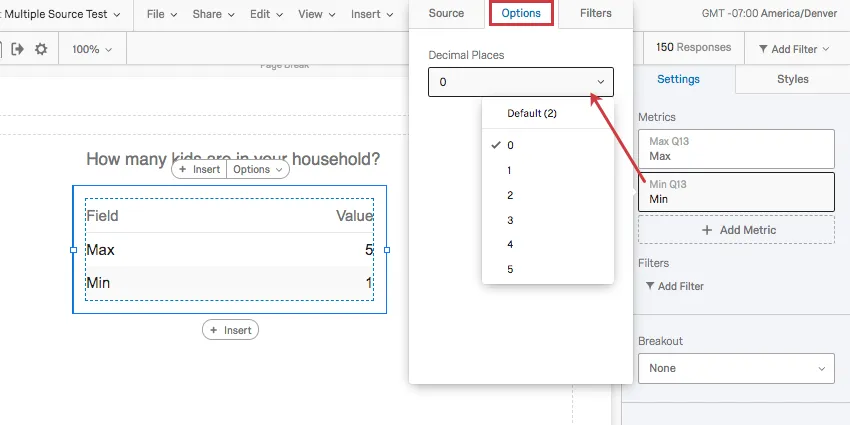Click the right resize handle of table

[387, 250]
